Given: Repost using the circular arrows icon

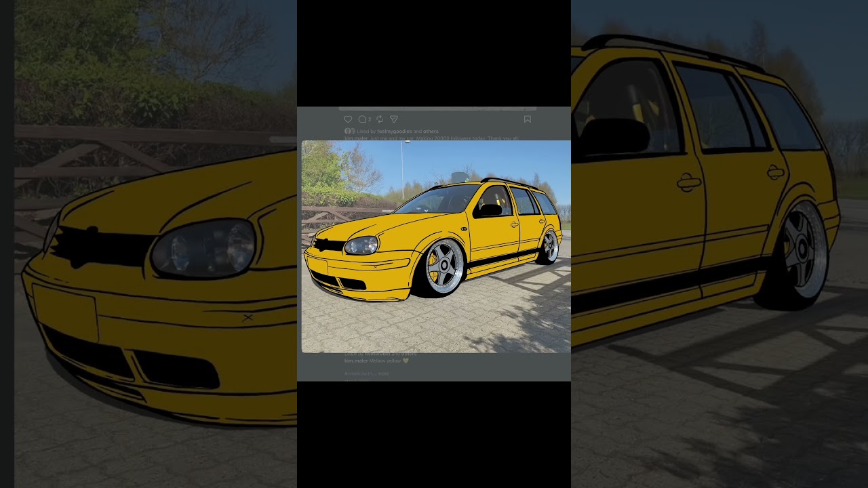Looking at the screenshot, I should 380,119.
